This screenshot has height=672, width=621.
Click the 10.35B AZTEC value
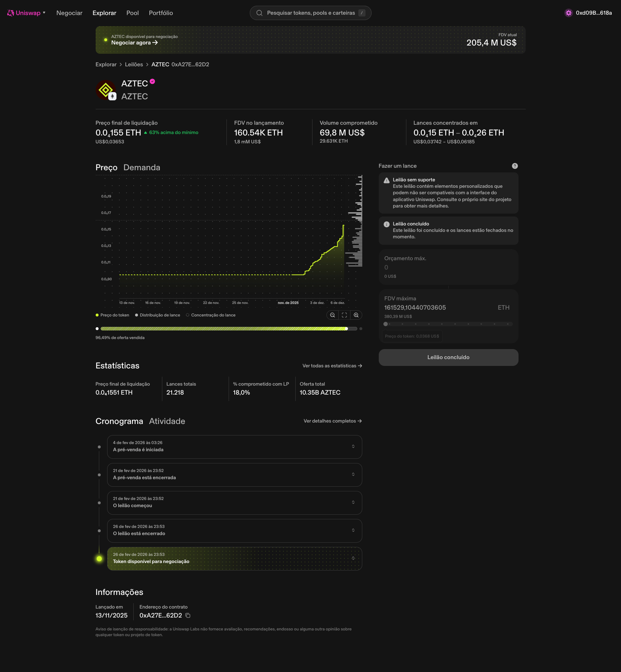click(x=320, y=392)
